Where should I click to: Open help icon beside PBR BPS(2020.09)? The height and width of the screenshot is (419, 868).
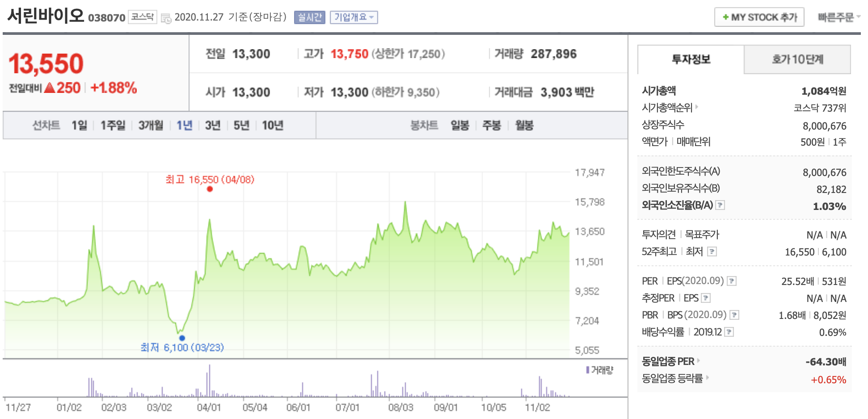(x=734, y=315)
